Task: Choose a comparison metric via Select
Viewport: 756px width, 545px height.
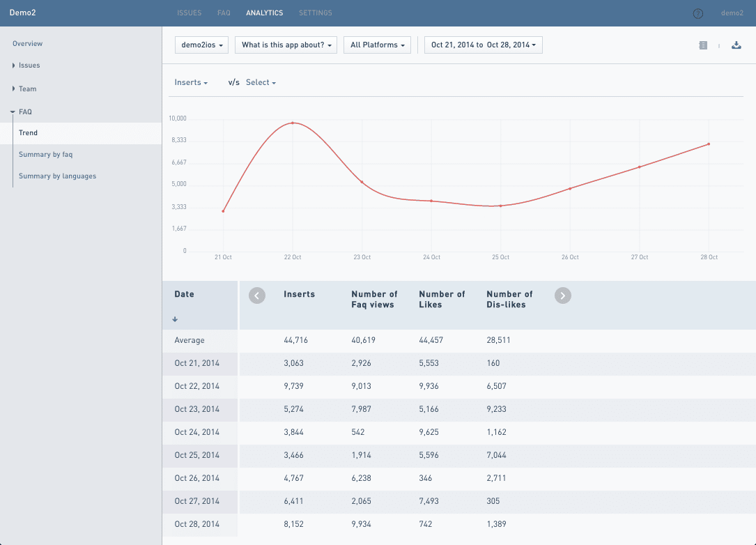Action: coord(261,83)
